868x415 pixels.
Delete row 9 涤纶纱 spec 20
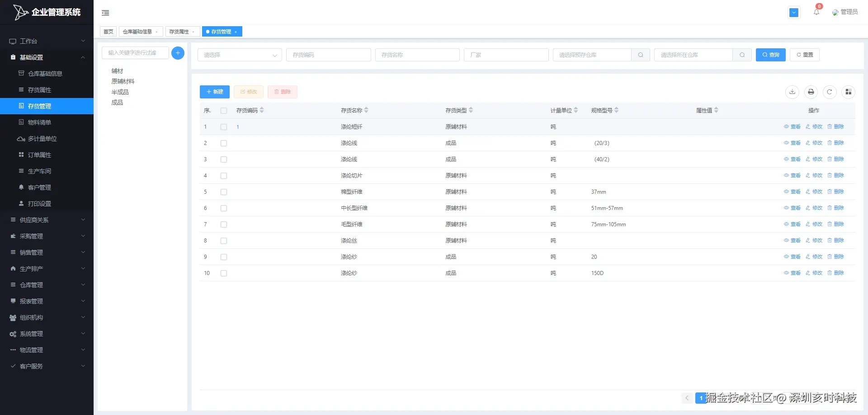(835, 257)
